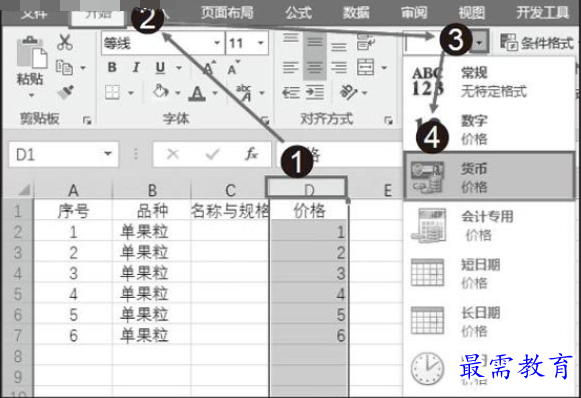This screenshot has height=398, width=581.
Task: Click the Merge and Center icon
Action: (365, 67)
